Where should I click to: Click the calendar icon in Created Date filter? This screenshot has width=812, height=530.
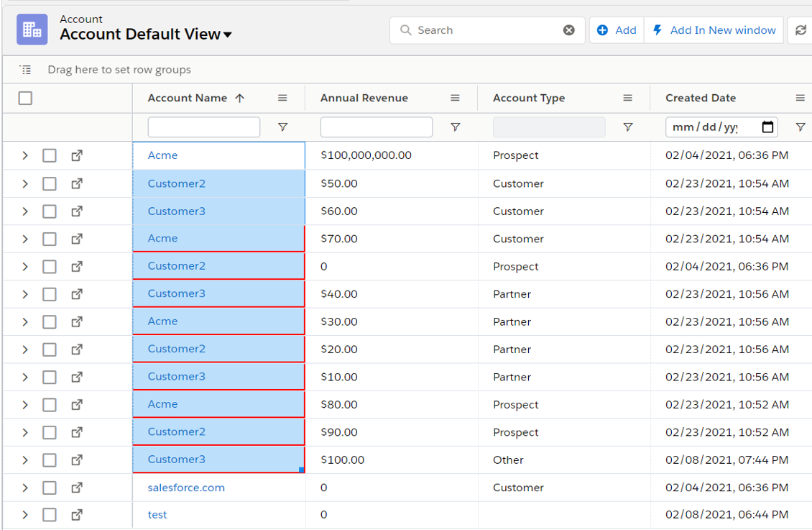pyautogui.click(x=767, y=127)
